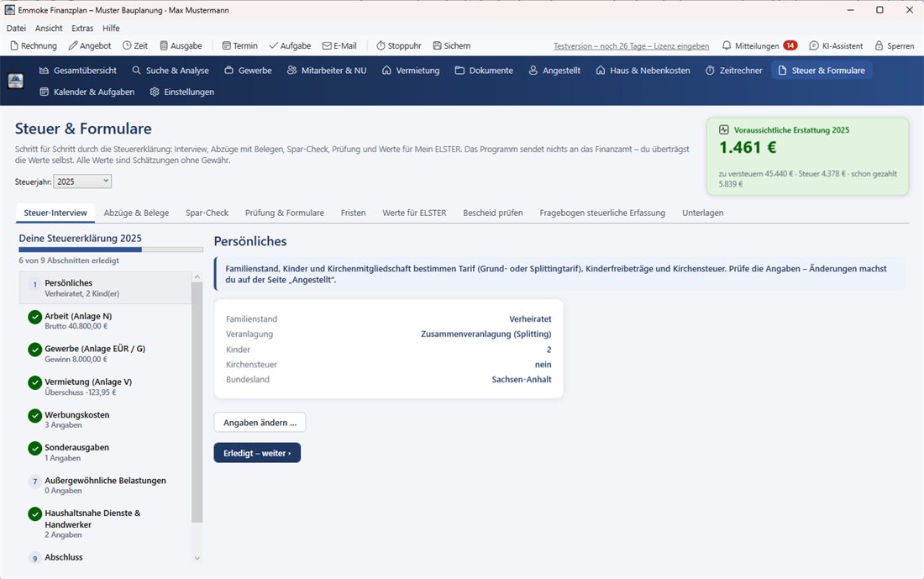924x579 pixels.
Task: Create a new Termin
Action: point(240,45)
